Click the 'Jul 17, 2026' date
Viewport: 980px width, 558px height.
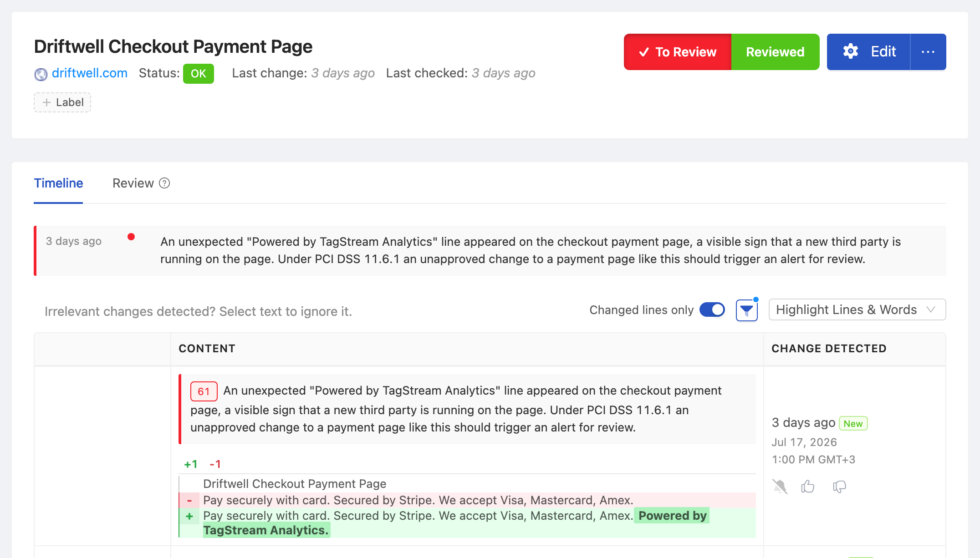[804, 442]
